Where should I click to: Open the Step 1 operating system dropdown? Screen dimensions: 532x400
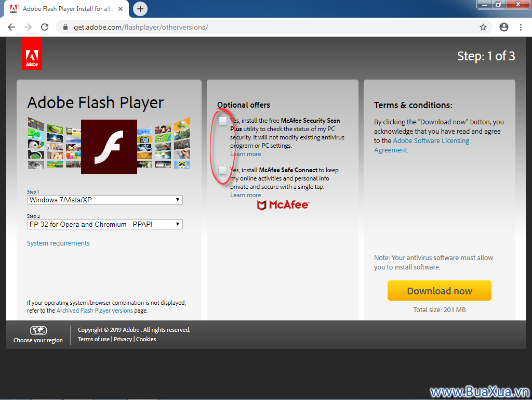click(105, 200)
